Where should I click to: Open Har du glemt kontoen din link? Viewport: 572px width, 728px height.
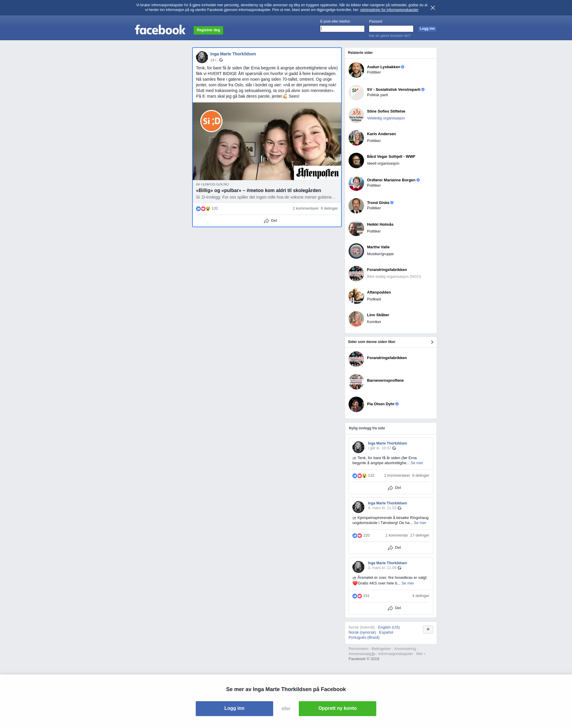click(389, 36)
